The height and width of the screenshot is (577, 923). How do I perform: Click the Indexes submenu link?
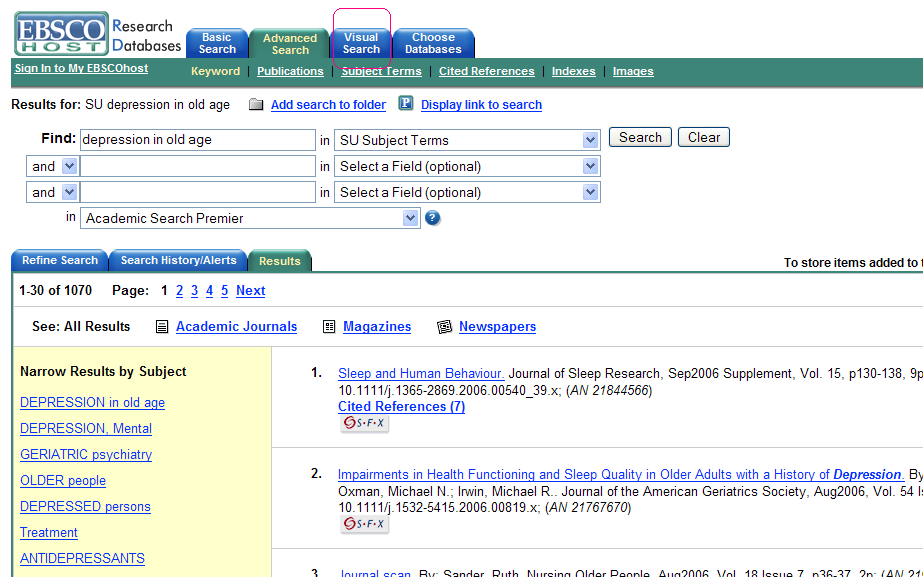click(x=573, y=71)
